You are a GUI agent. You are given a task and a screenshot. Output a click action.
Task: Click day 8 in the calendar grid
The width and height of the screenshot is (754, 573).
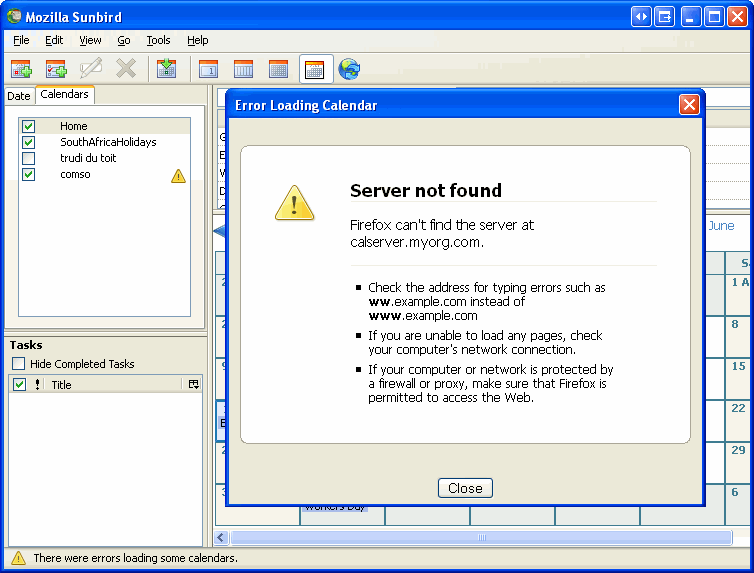tap(735, 324)
